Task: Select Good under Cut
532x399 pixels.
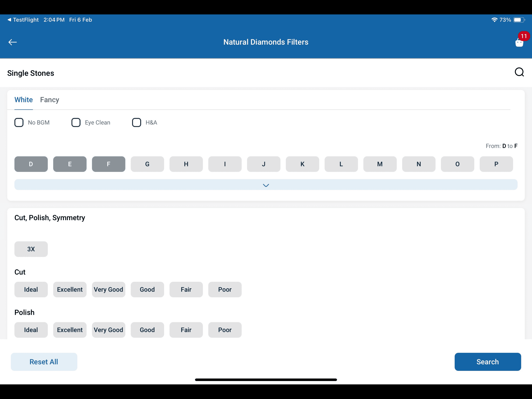Action: tap(147, 290)
